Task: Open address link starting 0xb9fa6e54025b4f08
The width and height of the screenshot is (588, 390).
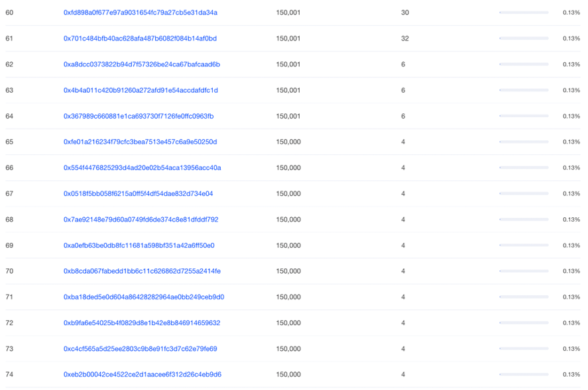Action: pyautogui.click(x=142, y=322)
